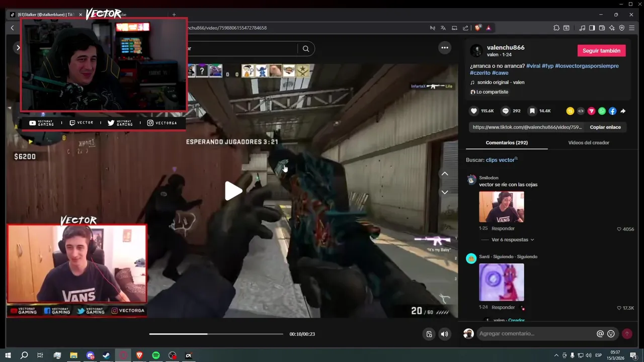The image size is (644, 362).
Task: Open the browser hamburger menu
Action: pyautogui.click(x=632, y=28)
